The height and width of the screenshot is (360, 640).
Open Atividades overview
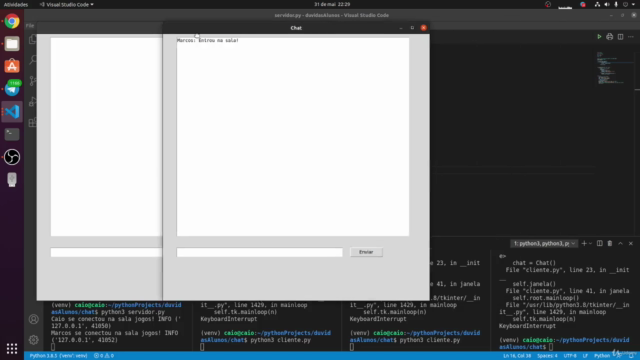(16, 4)
